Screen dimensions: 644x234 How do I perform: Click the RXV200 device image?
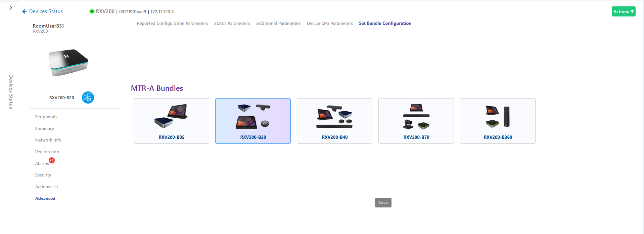point(68,63)
